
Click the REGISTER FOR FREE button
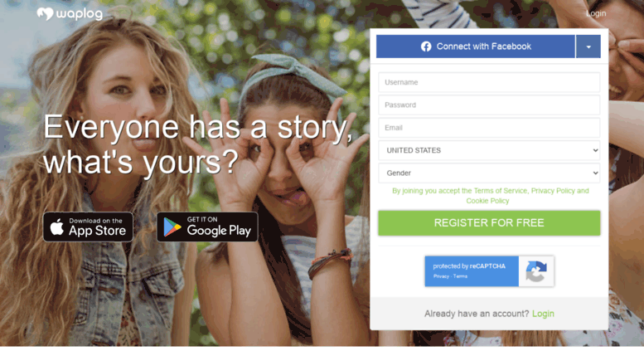489,222
